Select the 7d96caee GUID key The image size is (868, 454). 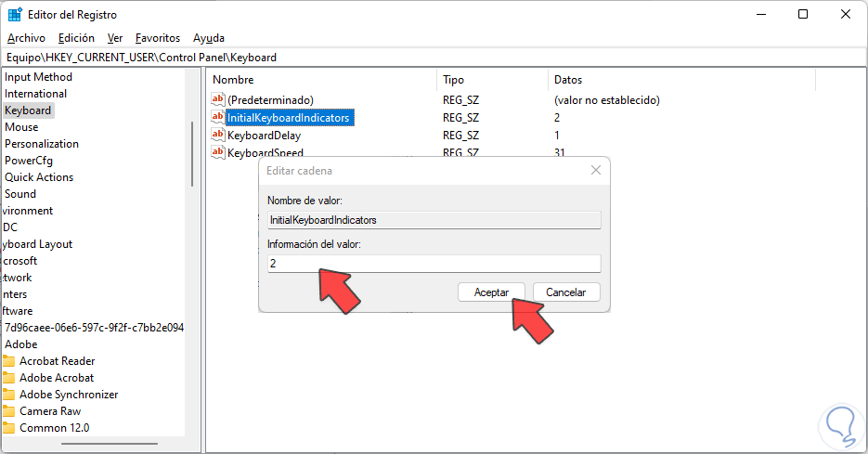94,328
